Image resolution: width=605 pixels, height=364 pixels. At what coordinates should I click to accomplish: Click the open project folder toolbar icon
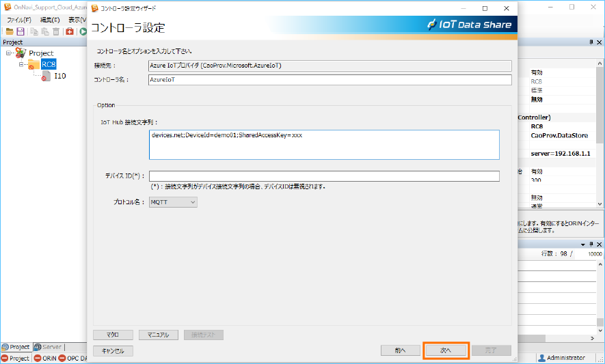point(10,31)
